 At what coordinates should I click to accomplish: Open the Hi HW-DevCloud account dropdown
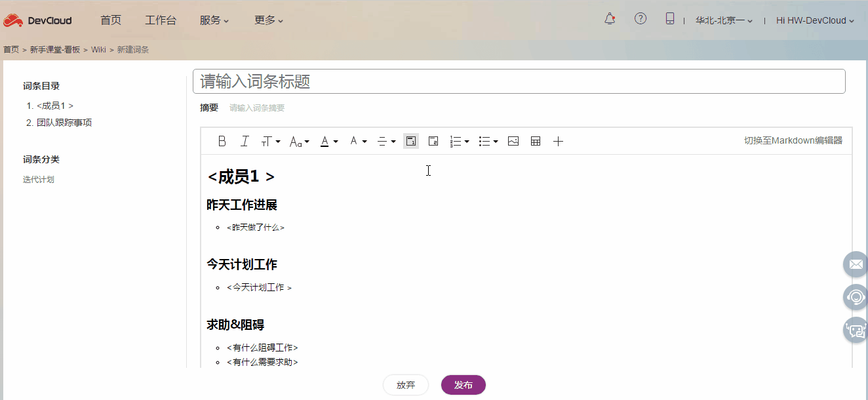tap(814, 20)
